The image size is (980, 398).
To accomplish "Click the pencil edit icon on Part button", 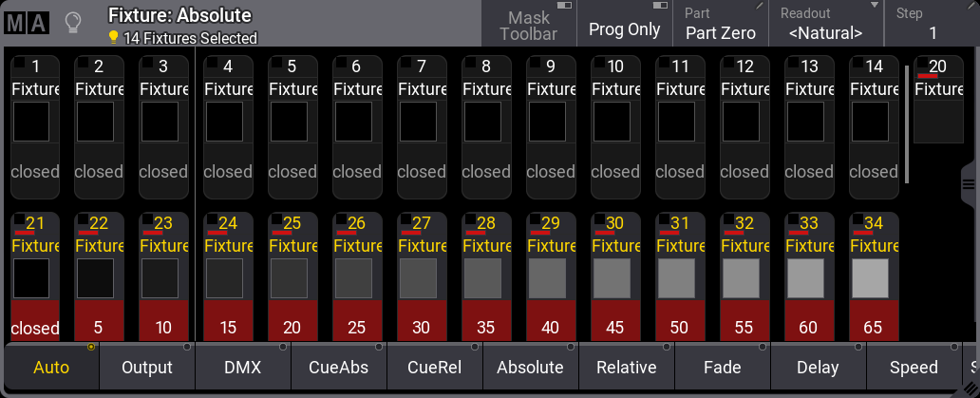I will (x=760, y=6).
